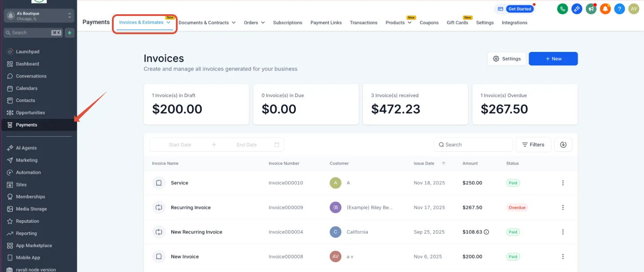The height and width of the screenshot is (272, 644).
Task: Open the blue help question mark icon
Action: (x=619, y=8)
